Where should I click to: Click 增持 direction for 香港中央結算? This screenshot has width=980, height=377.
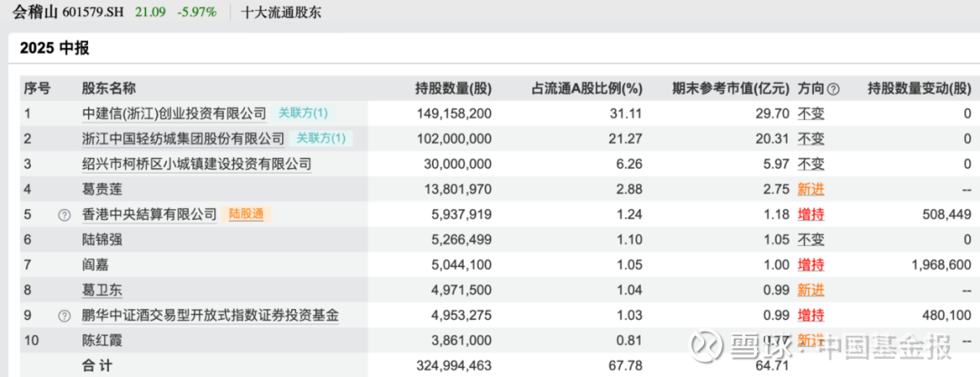pos(810,214)
